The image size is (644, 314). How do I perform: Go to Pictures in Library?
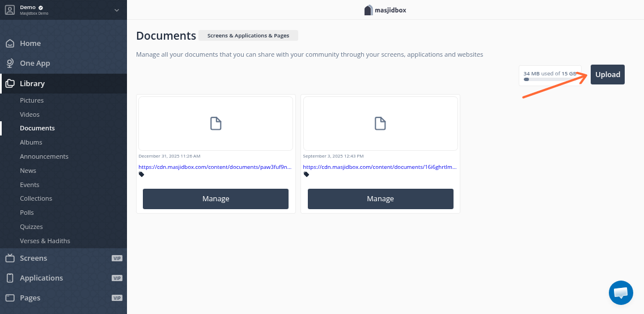[x=32, y=100]
